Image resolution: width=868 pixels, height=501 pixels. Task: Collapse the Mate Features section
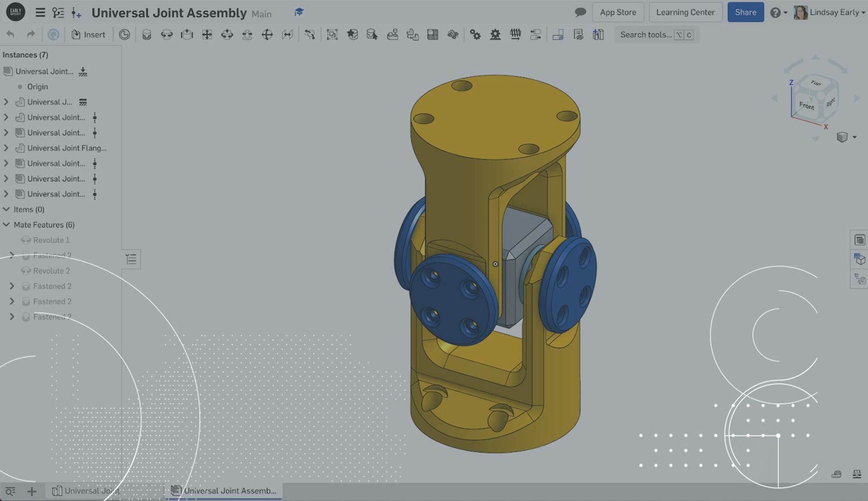pos(7,225)
